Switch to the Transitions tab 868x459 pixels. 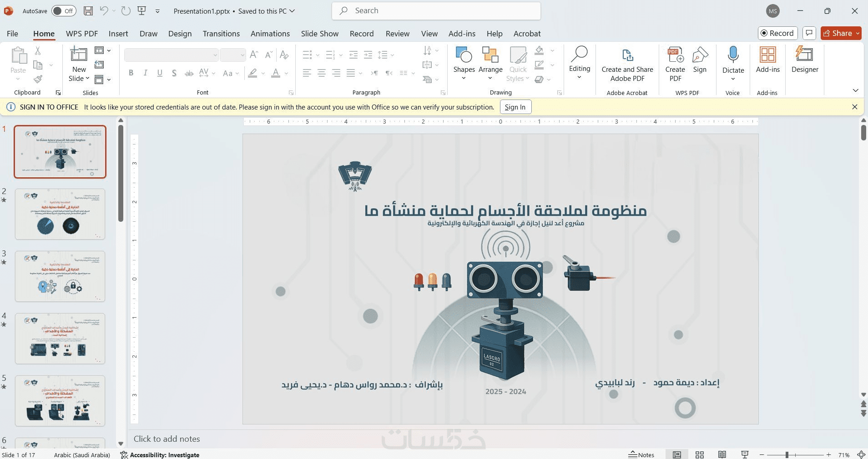(221, 34)
